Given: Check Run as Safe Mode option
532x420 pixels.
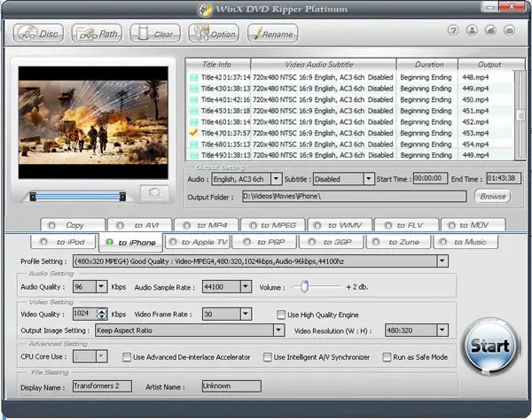Looking at the screenshot, I should 387,357.
